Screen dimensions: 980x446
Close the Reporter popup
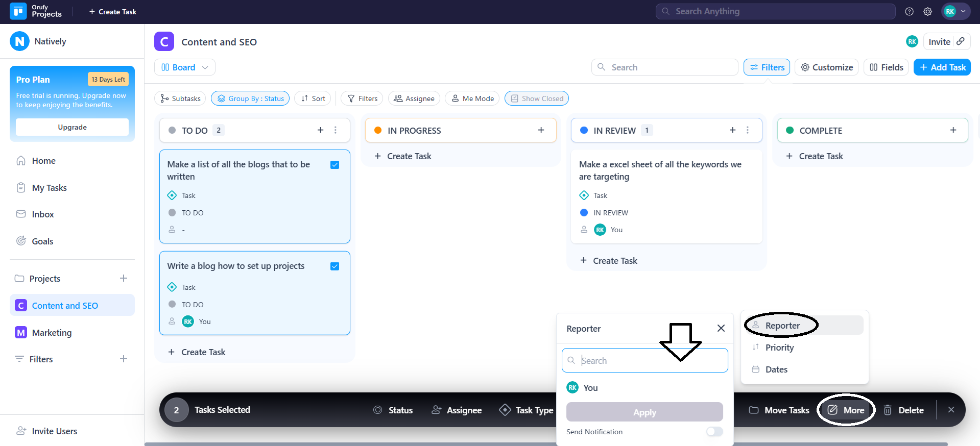721,328
